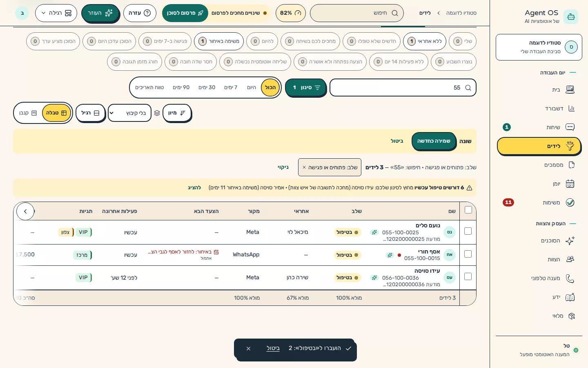The image size is (588, 368).
Task: Select the ללא אחראי filter chip
Action: (425, 41)
